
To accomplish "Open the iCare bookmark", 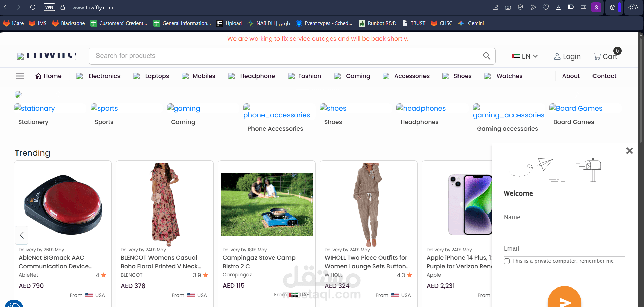I will tap(13, 23).
